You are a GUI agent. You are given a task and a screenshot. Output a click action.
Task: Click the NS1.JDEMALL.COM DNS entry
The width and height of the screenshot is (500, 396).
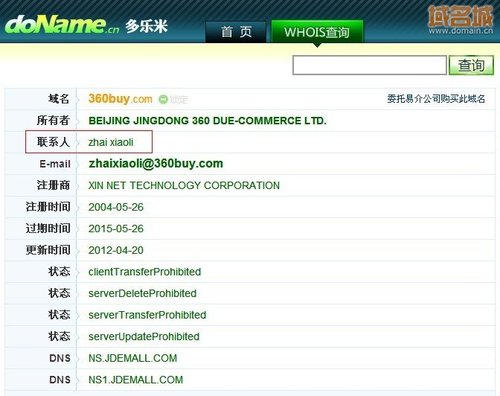tap(136, 380)
